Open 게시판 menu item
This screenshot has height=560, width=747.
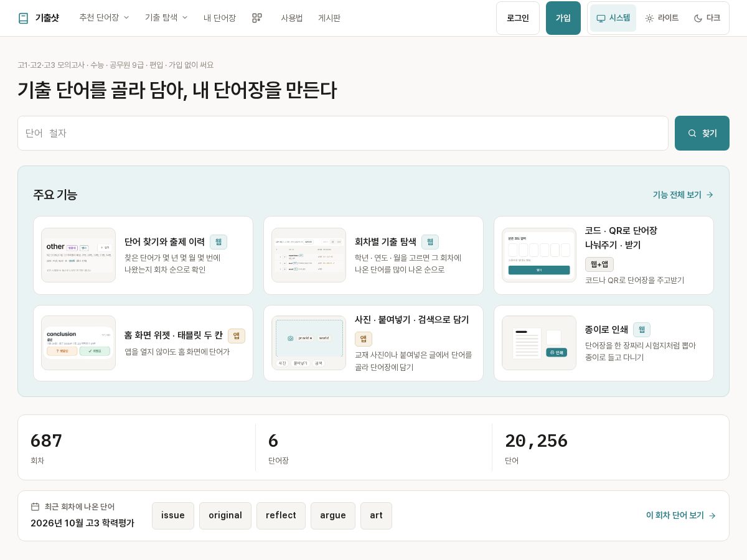(x=329, y=18)
